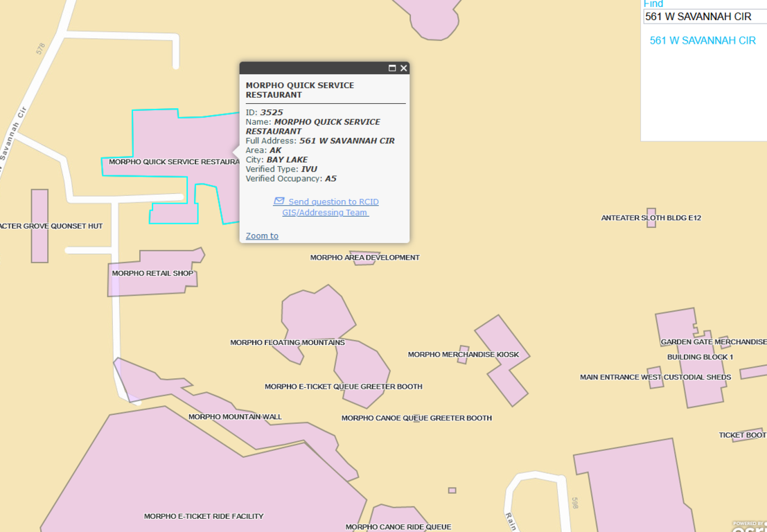Click the Anteater Sloth Bldg E12 footprint
This screenshot has width=767, height=532.
click(x=651, y=218)
